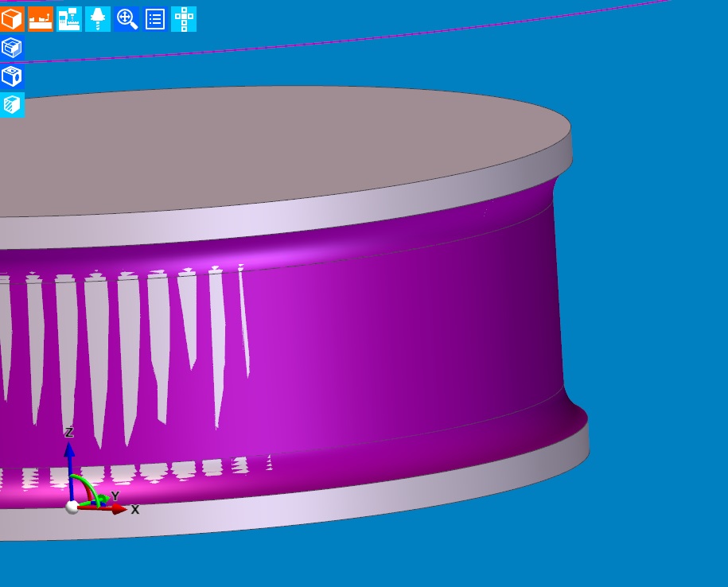
Task: Select the wireframe box-in-cube stock icon
Action: click(x=12, y=48)
